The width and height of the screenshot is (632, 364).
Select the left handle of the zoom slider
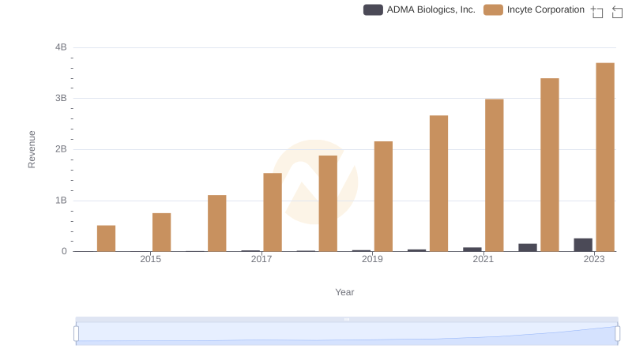click(x=76, y=334)
